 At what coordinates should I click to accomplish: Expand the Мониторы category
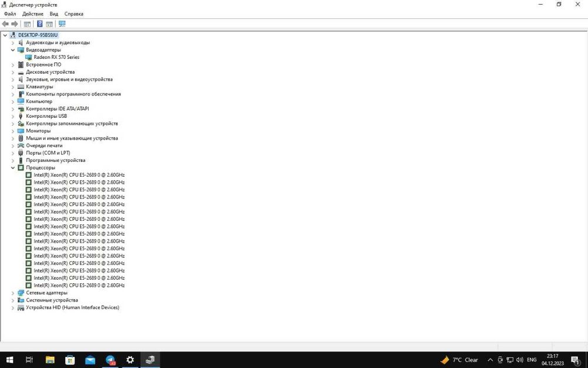point(13,131)
